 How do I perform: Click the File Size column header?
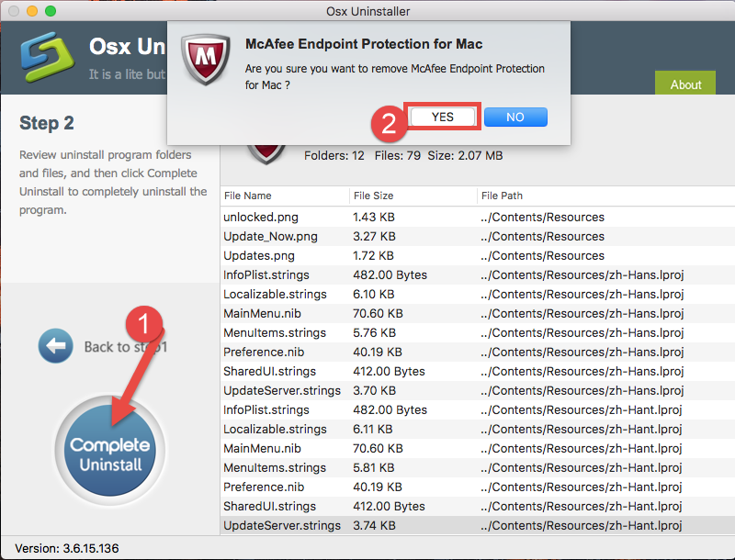pyautogui.click(x=369, y=196)
